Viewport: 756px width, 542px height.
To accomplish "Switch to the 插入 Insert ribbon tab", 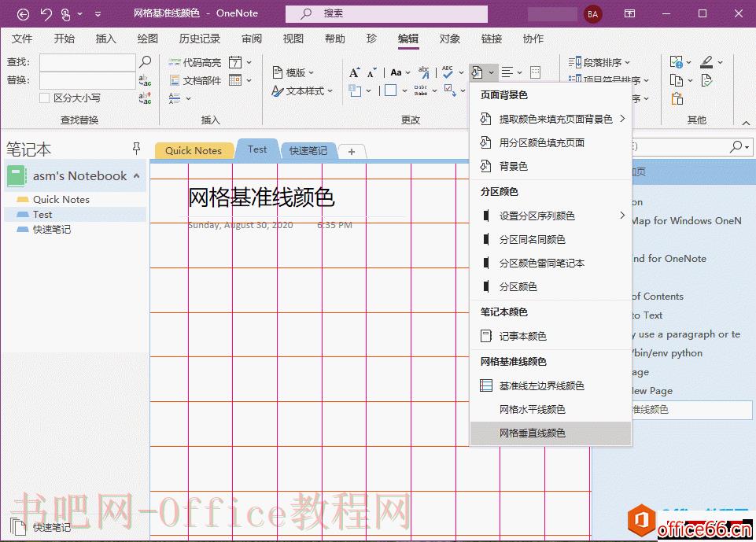I will [105, 39].
